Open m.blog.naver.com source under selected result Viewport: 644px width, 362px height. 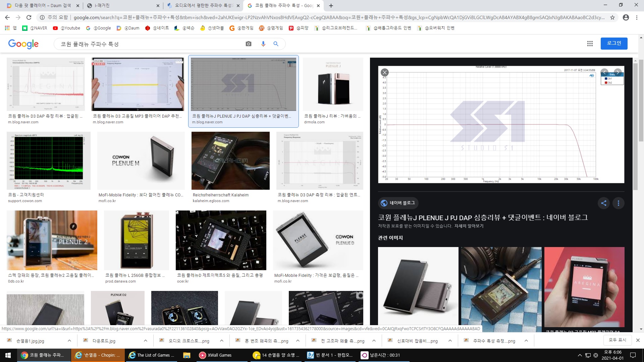click(207, 122)
